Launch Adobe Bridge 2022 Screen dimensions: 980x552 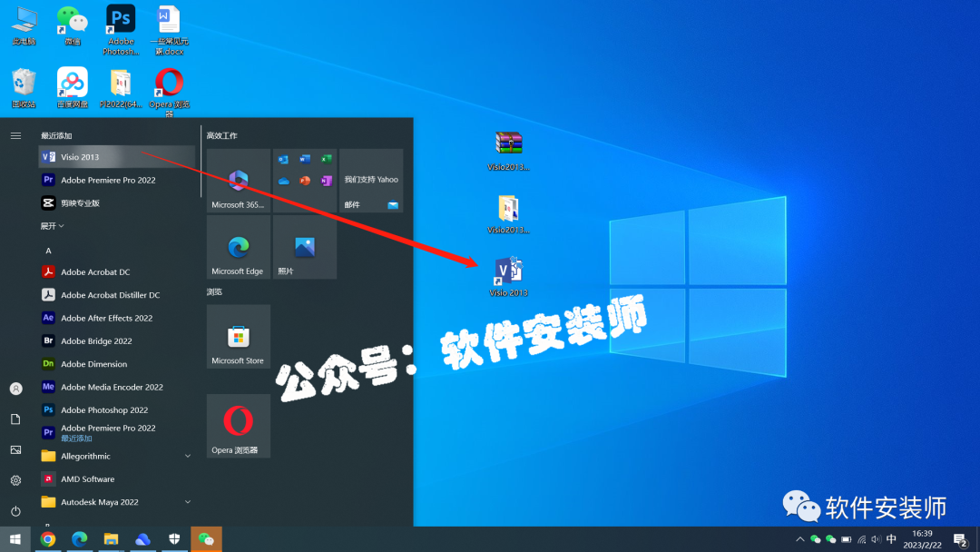(x=117, y=340)
